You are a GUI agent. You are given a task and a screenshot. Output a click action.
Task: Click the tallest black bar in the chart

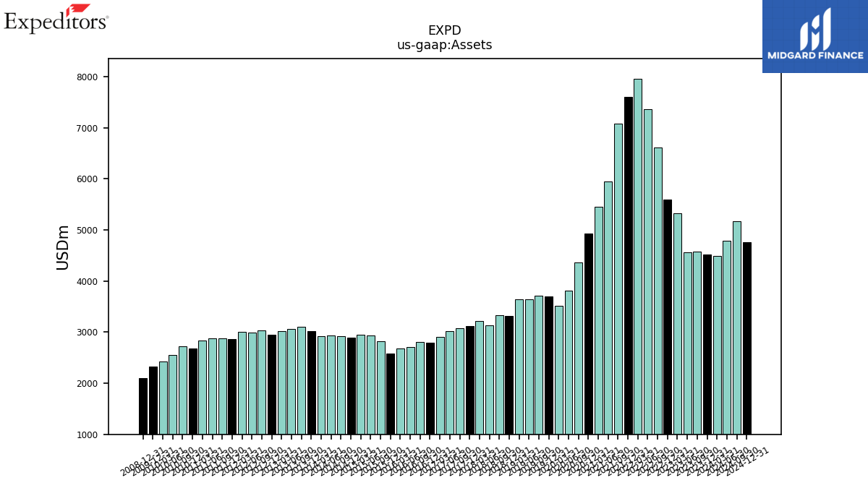coord(628,265)
